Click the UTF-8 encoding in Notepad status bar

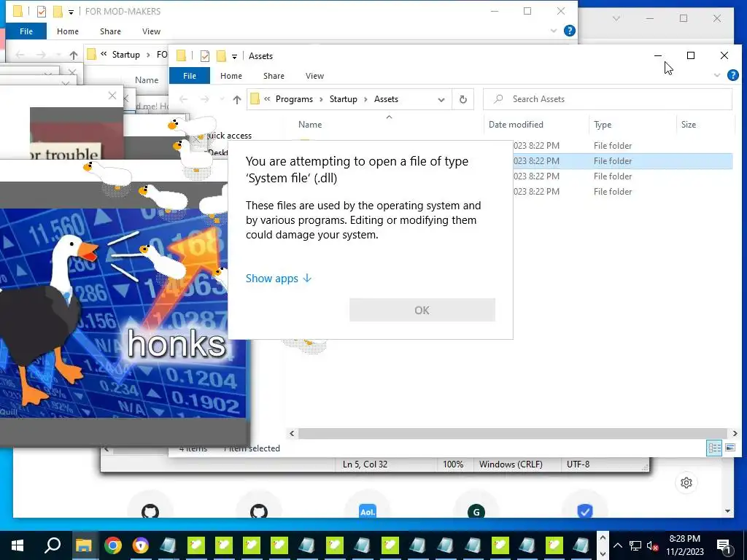pyautogui.click(x=578, y=464)
